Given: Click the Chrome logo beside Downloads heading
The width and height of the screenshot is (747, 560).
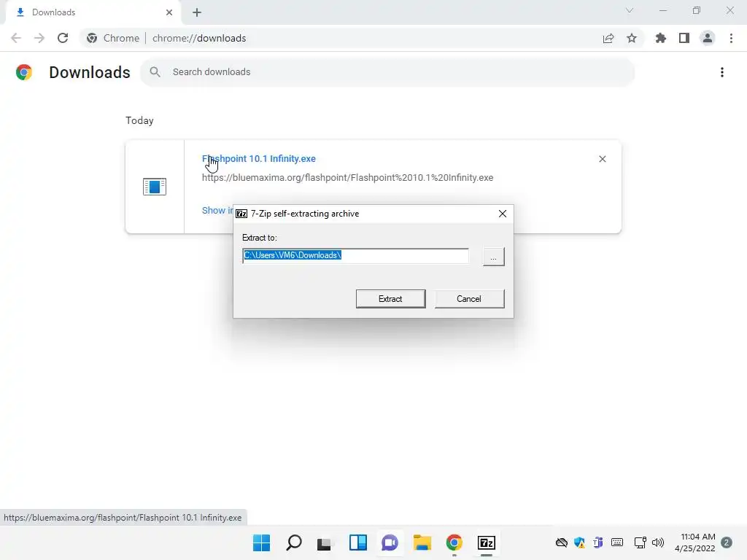Looking at the screenshot, I should point(24,72).
